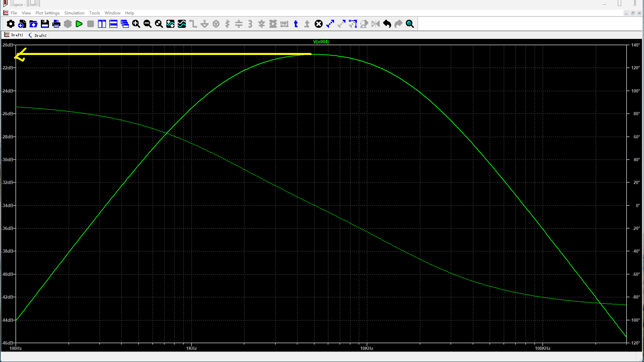Click the blue text 't' tool icon

pyautogui.click(x=296, y=24)
